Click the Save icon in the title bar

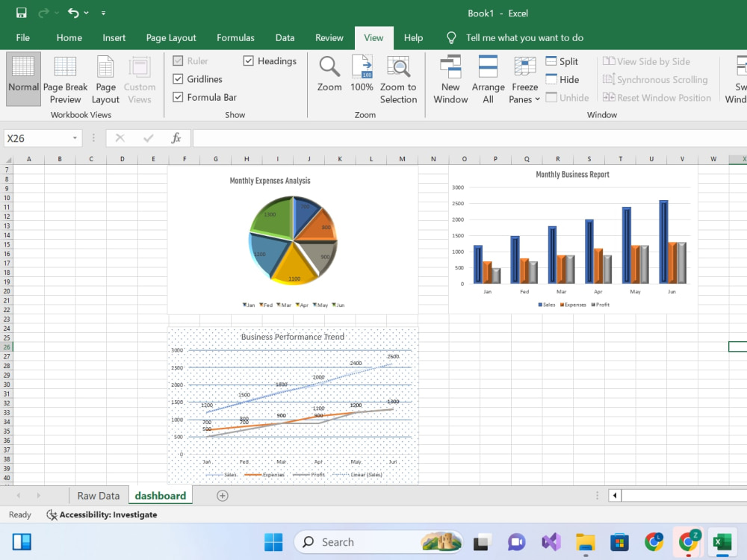(22, 13)
